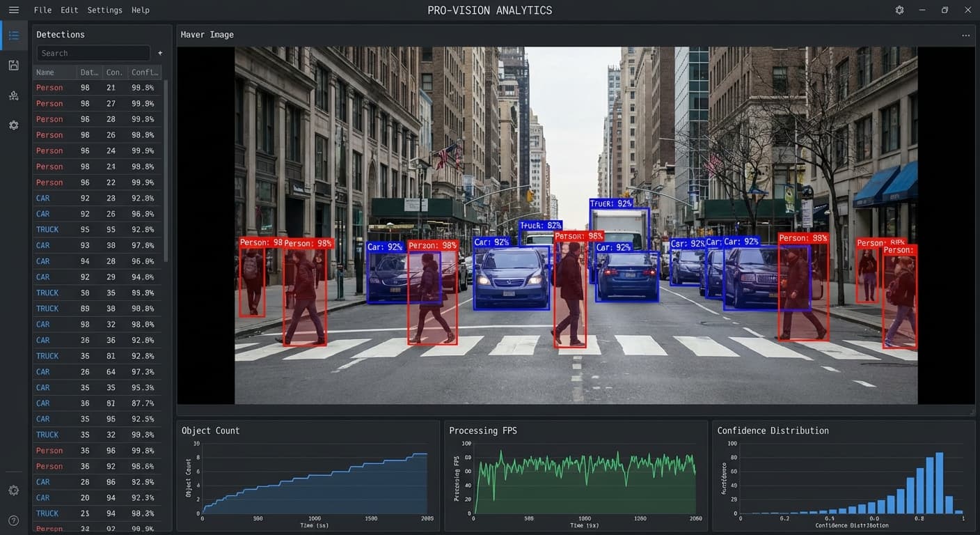Open the gear icon above the help icon
The image size is (980, 535).
[14, 490]
